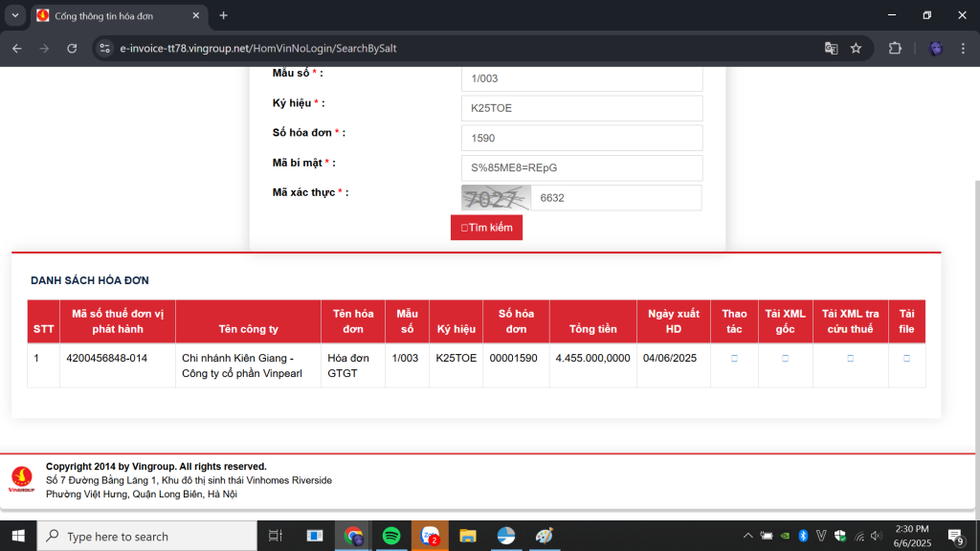980x551 pixels.
Task: Expand the tab search dropdown
Action: [15, 15]
